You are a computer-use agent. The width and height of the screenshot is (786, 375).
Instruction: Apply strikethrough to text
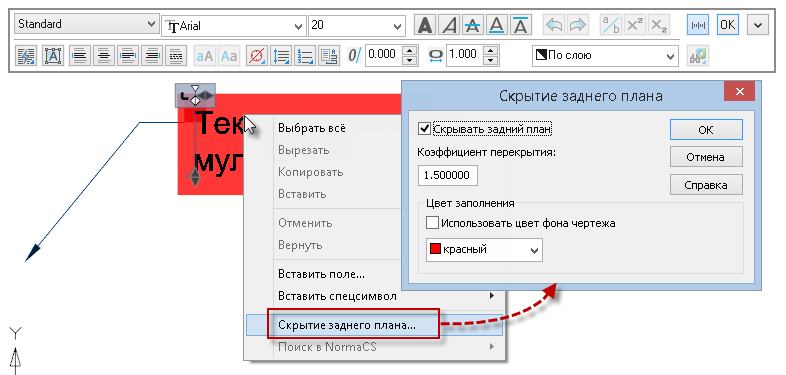point(473,25)
